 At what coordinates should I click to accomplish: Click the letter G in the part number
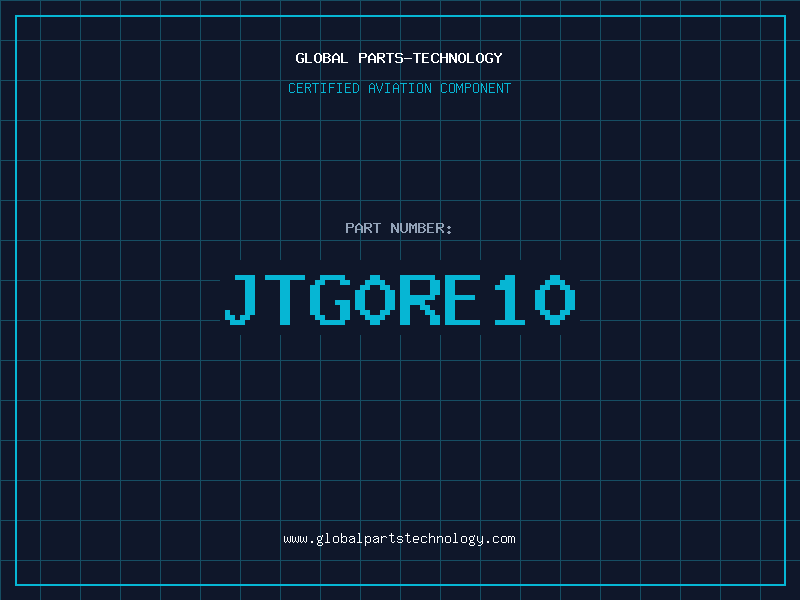[x=331, y=300]
